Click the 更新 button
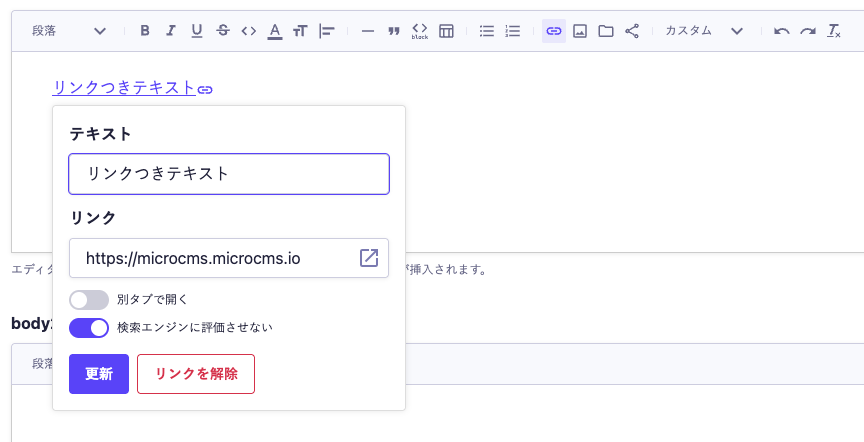The image size is (864, 442). tap(99, 374)
